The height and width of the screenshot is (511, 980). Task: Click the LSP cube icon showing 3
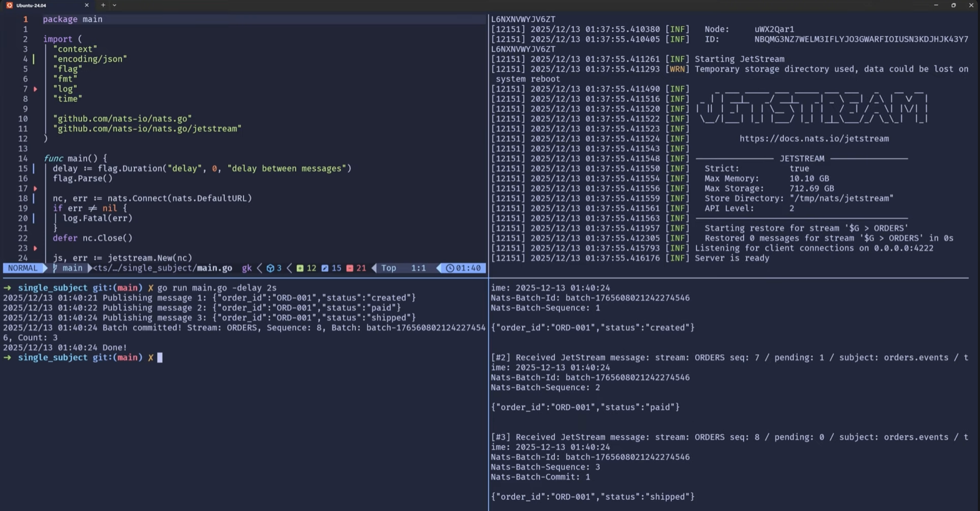(270, 268)
